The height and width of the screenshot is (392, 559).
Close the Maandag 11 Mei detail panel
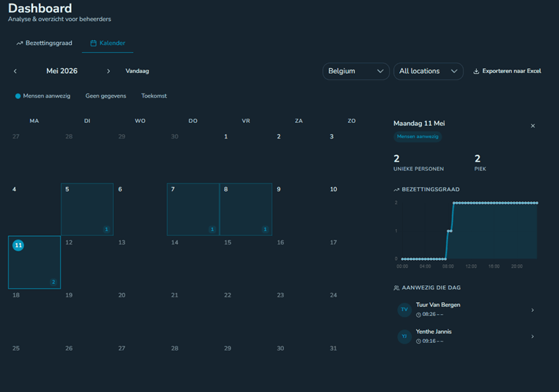click(x=532, y=126)
